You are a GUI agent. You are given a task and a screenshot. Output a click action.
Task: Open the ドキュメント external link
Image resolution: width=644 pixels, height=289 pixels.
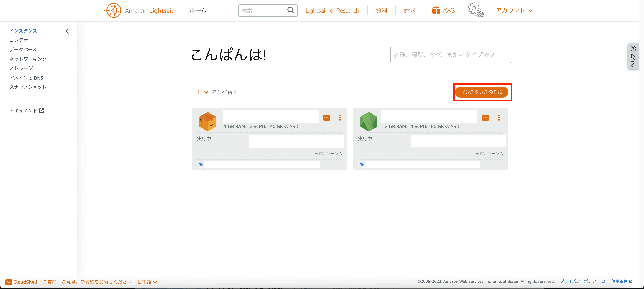pyautogui.click(x=27, y=111)
